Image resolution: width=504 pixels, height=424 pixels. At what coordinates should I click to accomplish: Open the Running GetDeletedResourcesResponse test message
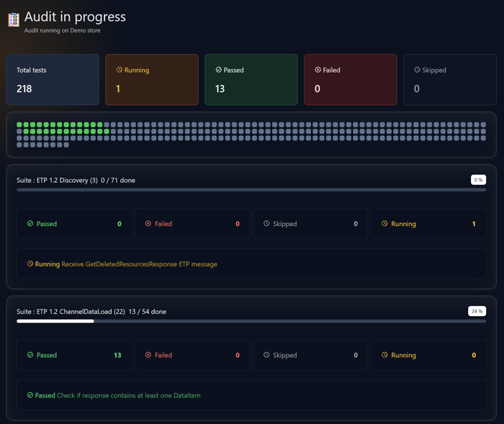(122, 264)
